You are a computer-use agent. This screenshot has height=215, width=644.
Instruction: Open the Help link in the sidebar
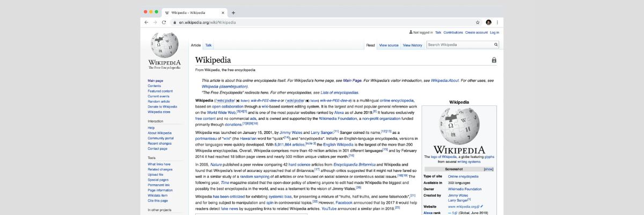click(x=151, y=128)
